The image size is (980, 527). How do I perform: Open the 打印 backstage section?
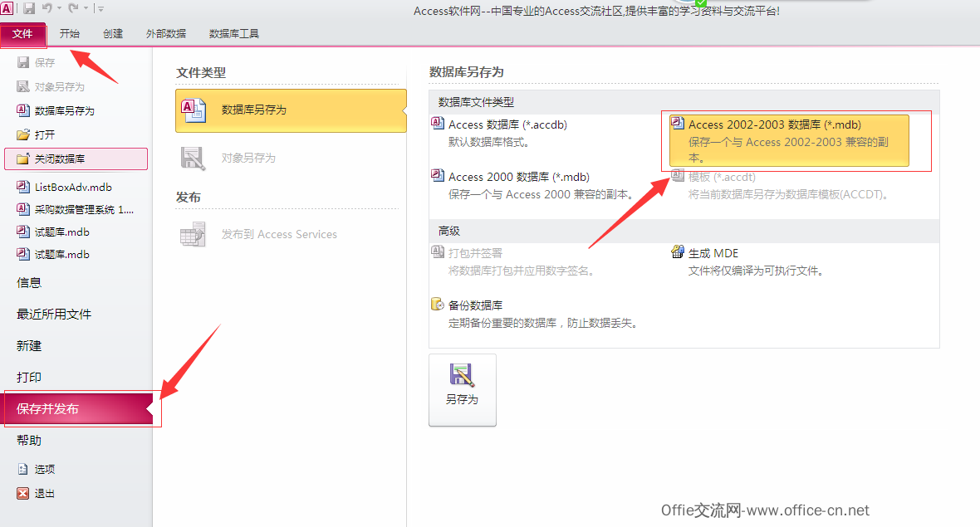click(29, 377)
